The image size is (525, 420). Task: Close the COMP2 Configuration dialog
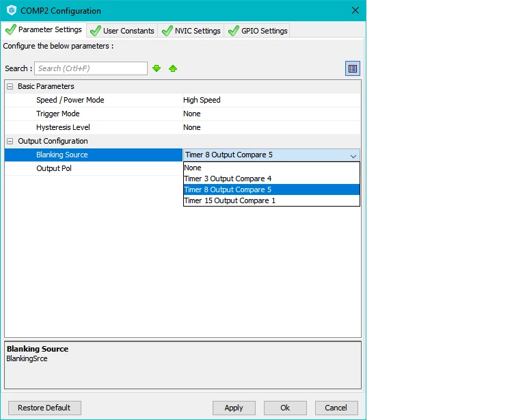(355, 10)
